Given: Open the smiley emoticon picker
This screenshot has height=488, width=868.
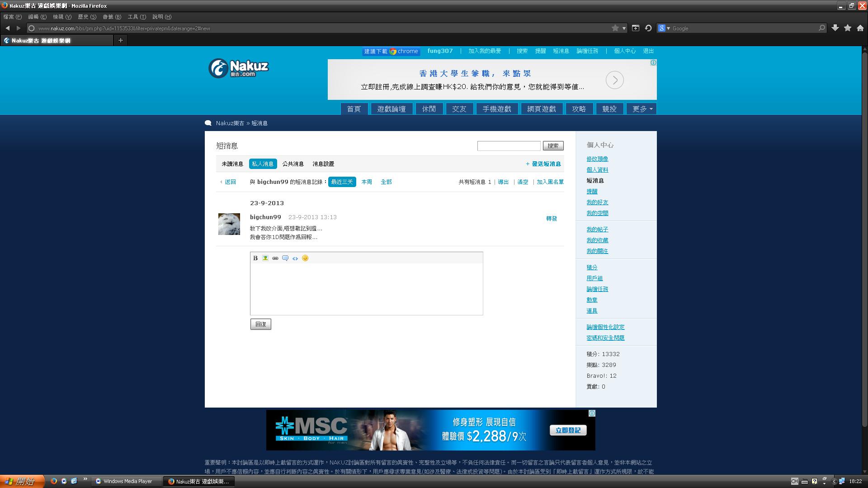Looking at the screenshot, I should coord(305,258).
